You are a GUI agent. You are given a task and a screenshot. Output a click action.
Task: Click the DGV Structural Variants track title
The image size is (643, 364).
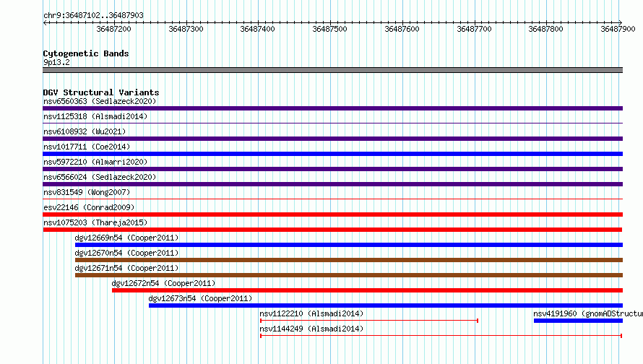(x=101, y=92)
